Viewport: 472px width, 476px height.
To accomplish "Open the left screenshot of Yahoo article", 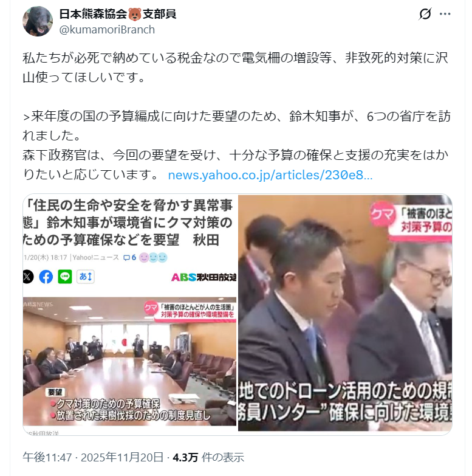I will (x=129, y=314).
